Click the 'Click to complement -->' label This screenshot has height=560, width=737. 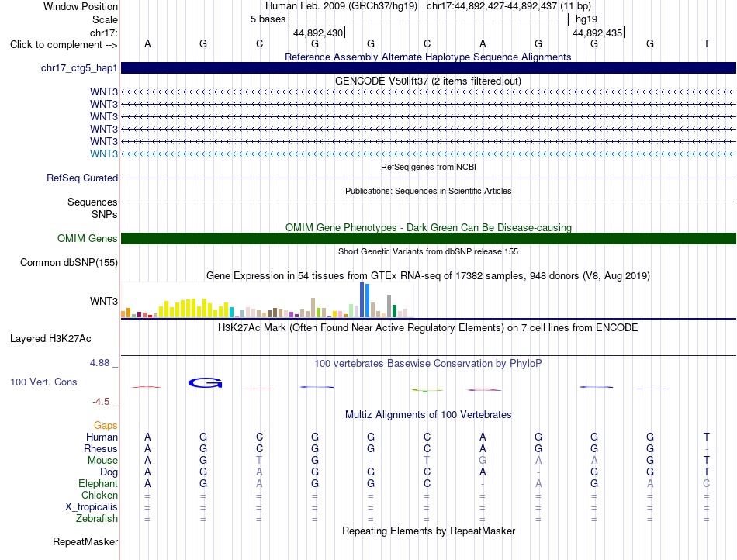coord(64,45)
